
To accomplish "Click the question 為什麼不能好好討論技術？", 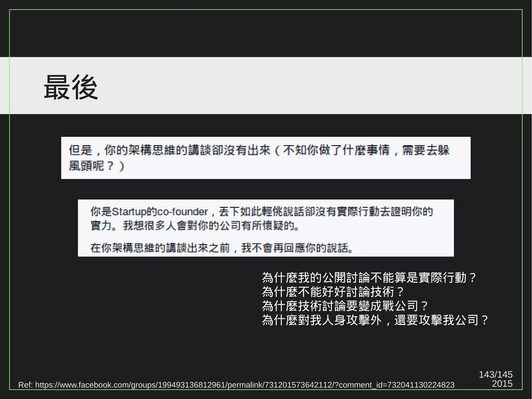I will click(x=332, y=292).
